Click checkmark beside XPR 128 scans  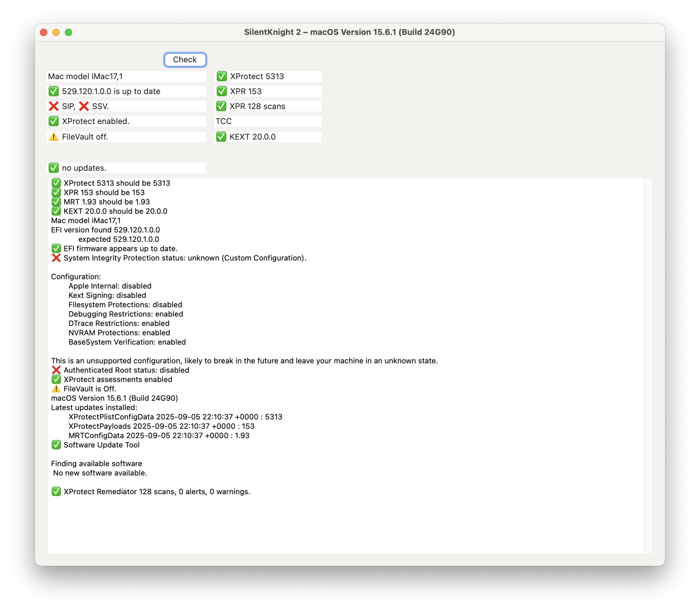tap(221, 106)
